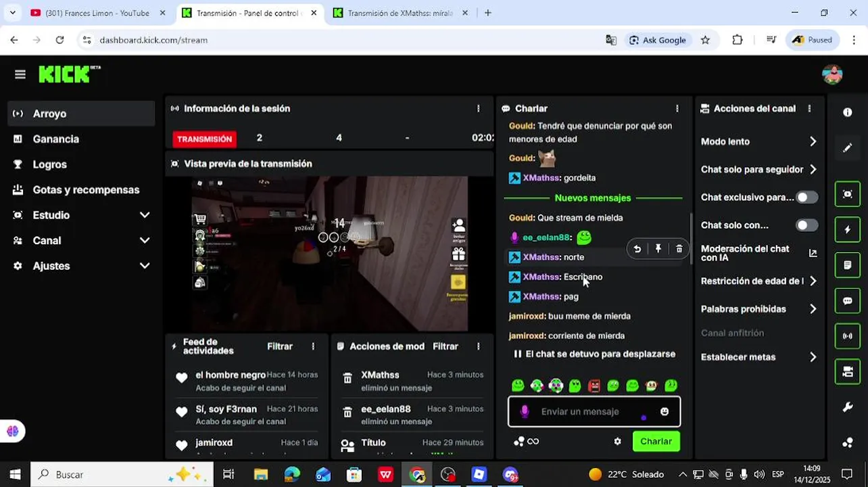Click the Kick logo
This screenshot has width=868, height=487.
pyautogui.click(x=69, y=74)
